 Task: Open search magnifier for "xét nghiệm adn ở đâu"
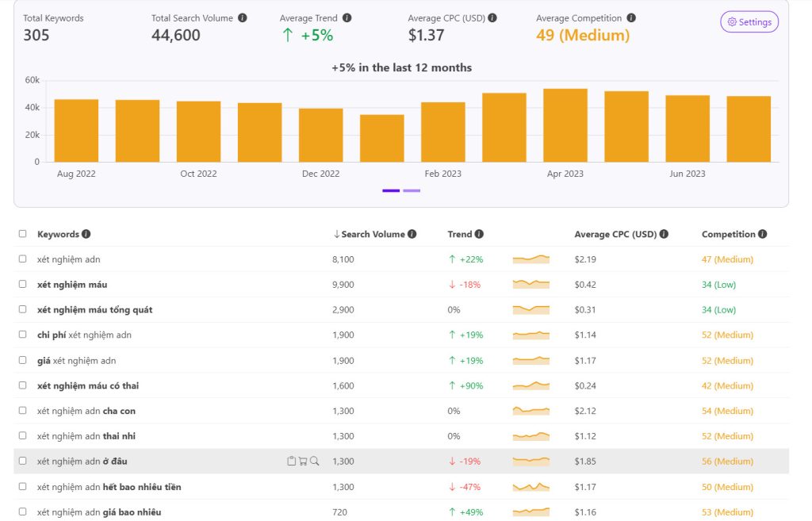click(x=314, y=461)
